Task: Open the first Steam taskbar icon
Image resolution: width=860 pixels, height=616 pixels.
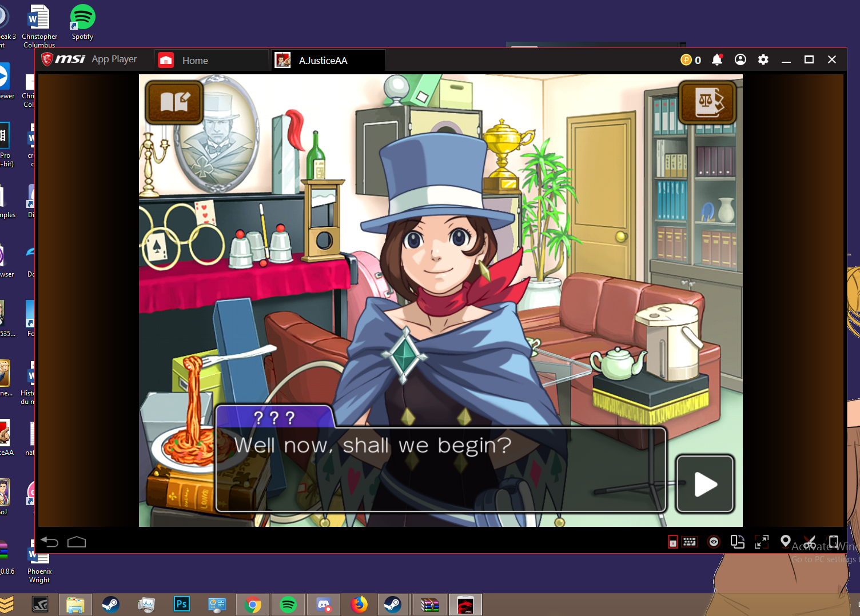Action: coord(111,605)
